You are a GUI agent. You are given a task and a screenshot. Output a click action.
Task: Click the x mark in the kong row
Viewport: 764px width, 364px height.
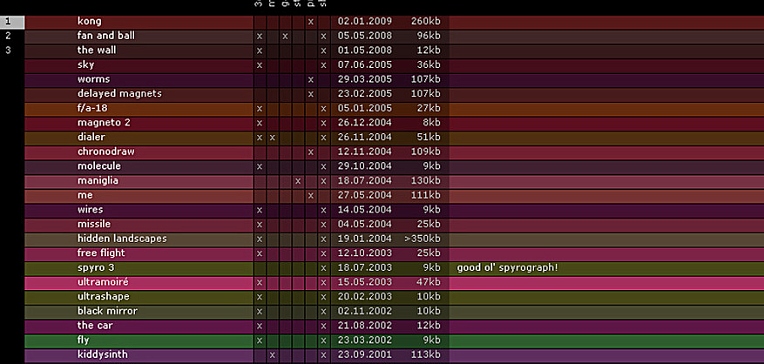(x=310, y=22)
